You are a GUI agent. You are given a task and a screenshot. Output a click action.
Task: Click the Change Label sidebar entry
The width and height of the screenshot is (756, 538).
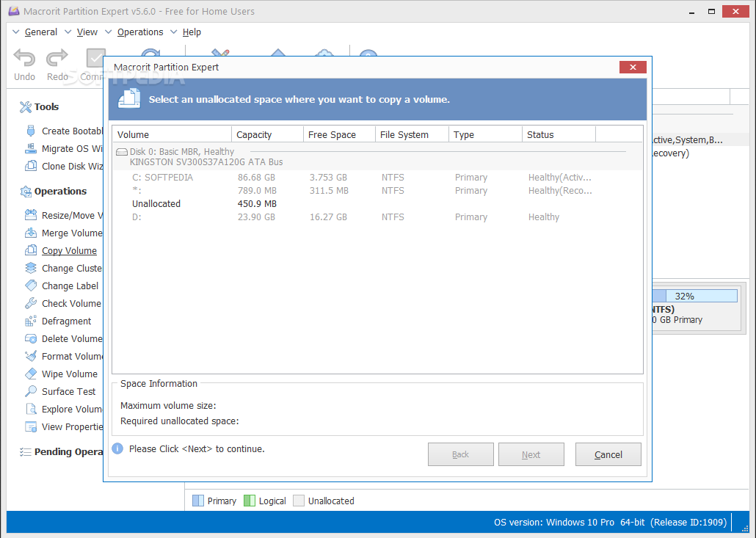[x=70, y=286]
